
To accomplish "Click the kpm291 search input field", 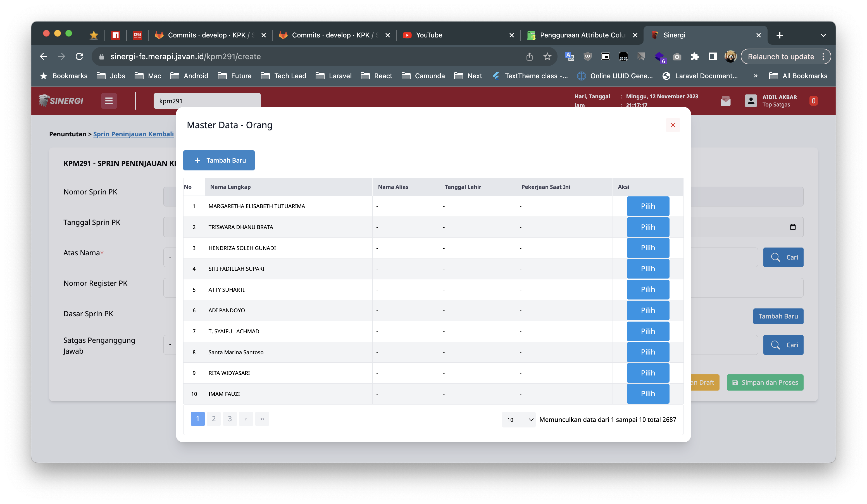I will tap(206, 101).
